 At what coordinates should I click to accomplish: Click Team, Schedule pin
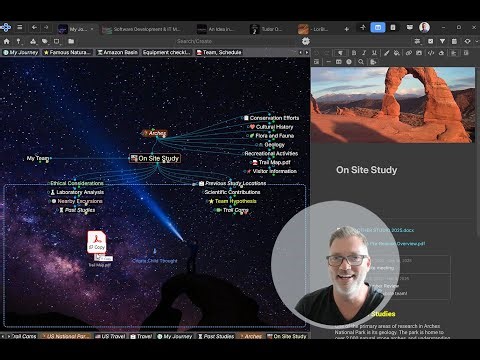[219, 52]
